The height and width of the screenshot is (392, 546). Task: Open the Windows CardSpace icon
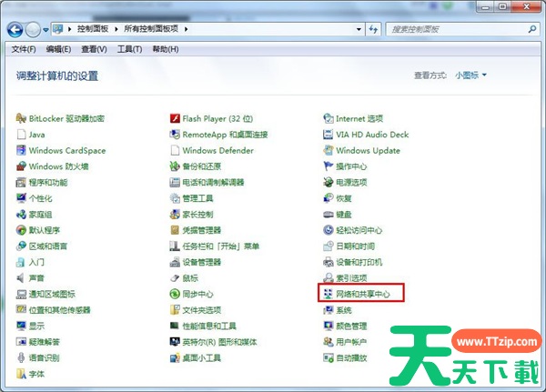[x=21, y=150]
